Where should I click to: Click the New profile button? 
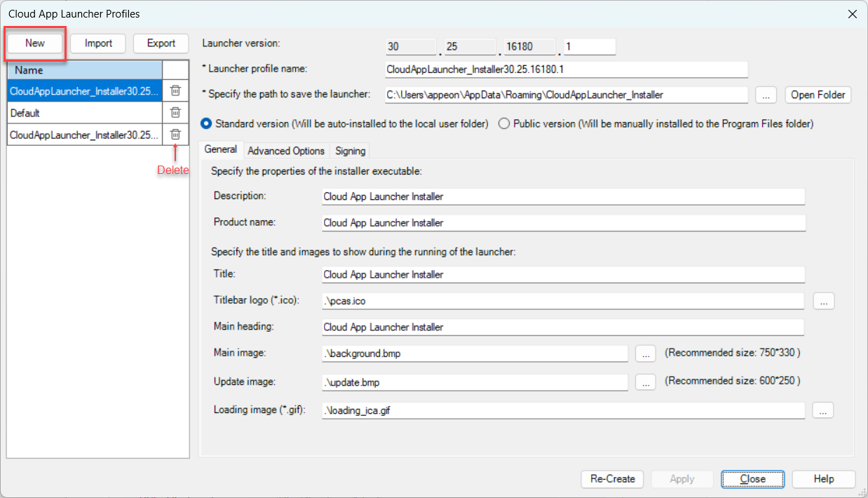[x=35, y=43]
